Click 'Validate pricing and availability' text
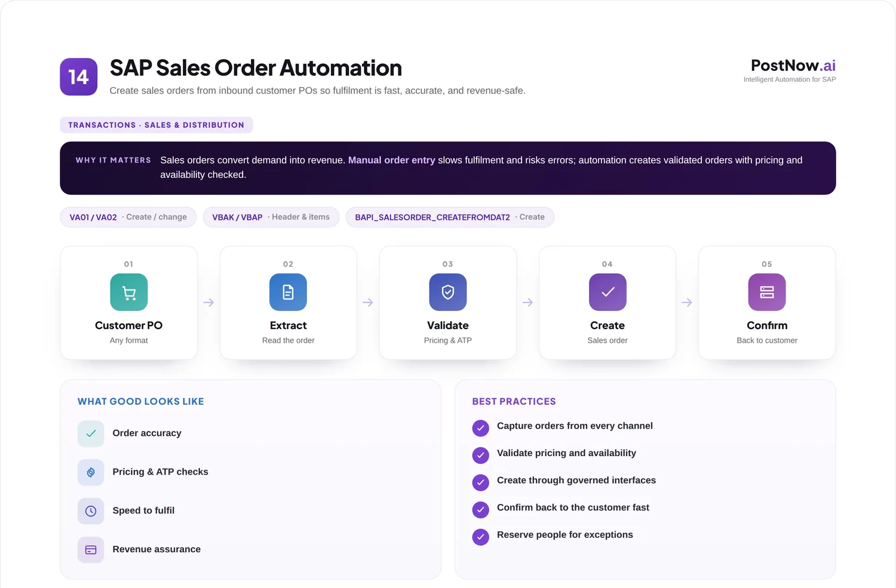Image resolution: width=896 pixels, height=588 pixels. pos(566,454)
